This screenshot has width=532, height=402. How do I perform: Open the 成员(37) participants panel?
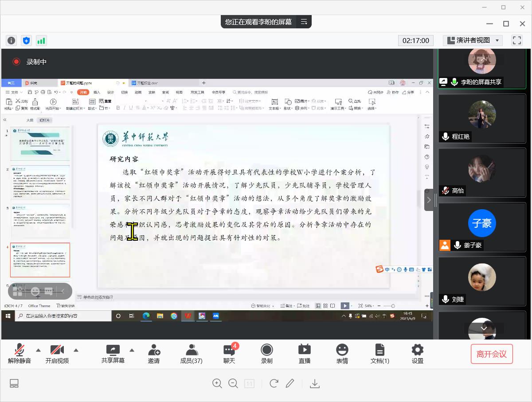coord(191,354)
